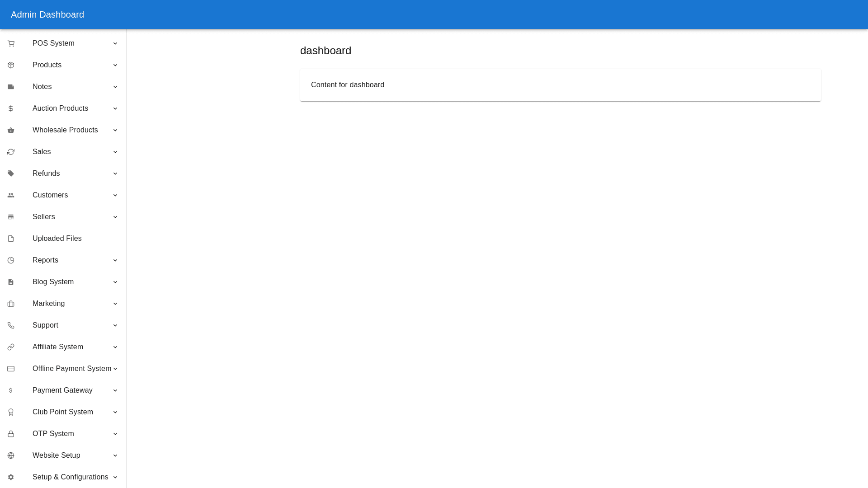Click the POS System shopping cart icon
The height and width of the screenshot is (488, 868).
pyautogui.click(x=11, y=43)
